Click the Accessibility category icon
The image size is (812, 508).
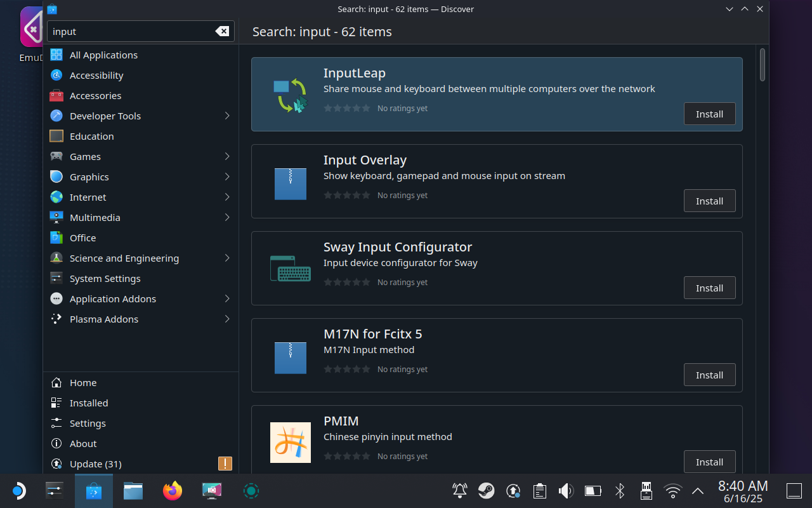click(x=56, y=75)
